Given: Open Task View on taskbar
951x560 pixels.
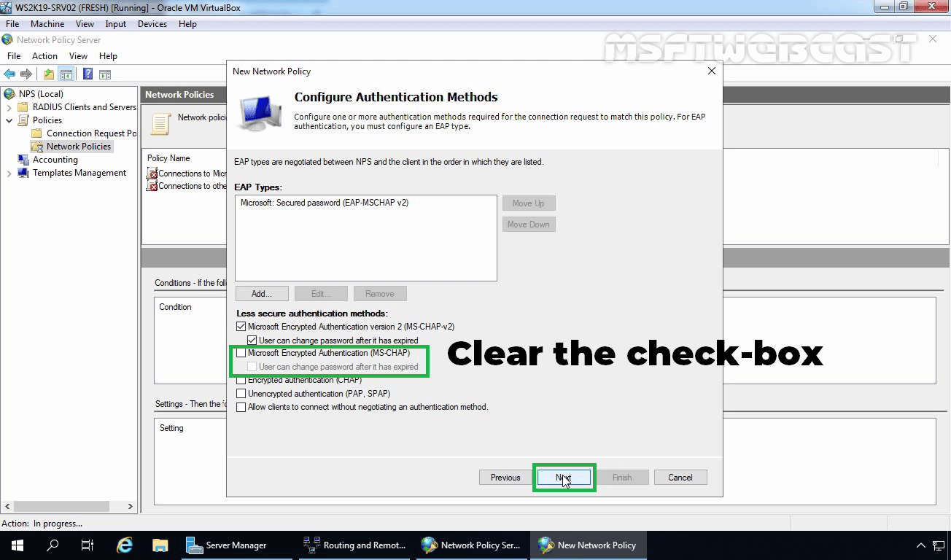Looking at the screenshot, I should [x=88, y=545].
